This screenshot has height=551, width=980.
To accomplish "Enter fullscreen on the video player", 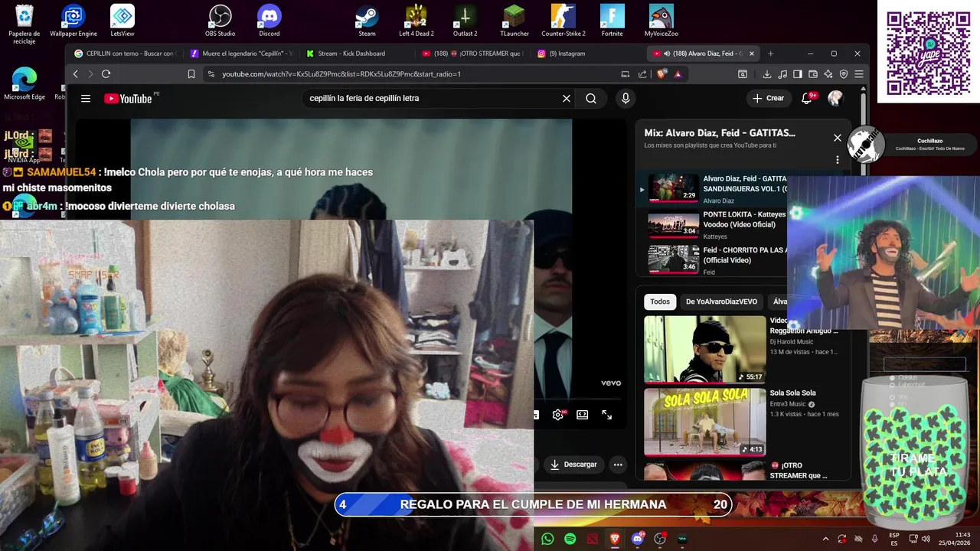I will (607, 415).
